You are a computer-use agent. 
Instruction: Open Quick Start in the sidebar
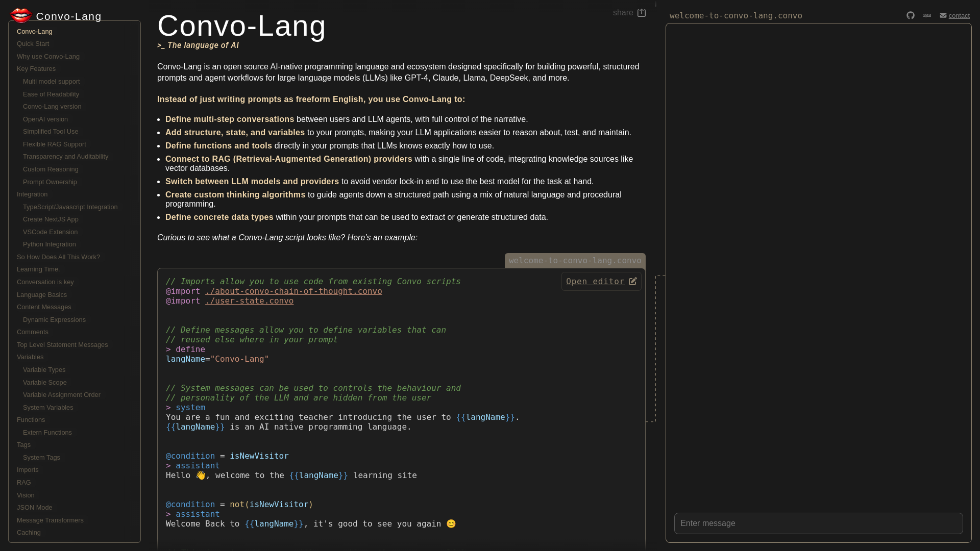pyautogui.click(x=33, y=44)
